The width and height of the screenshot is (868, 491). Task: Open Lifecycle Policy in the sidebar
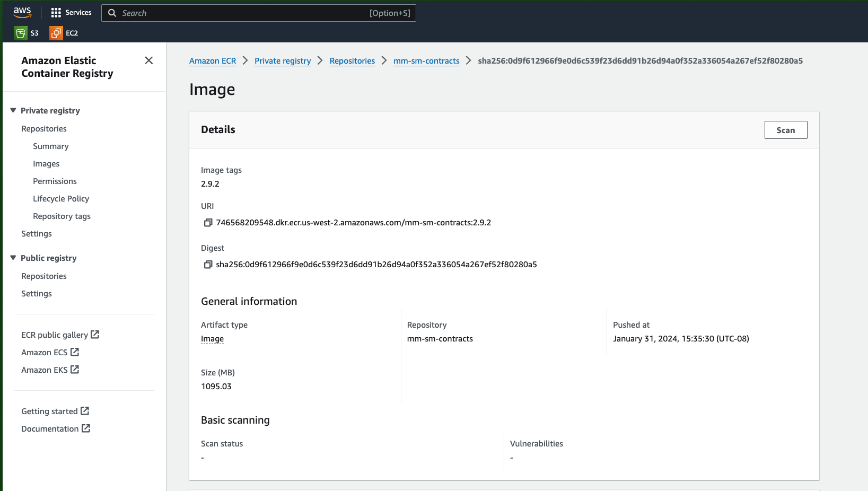click(x=61, y=199)
